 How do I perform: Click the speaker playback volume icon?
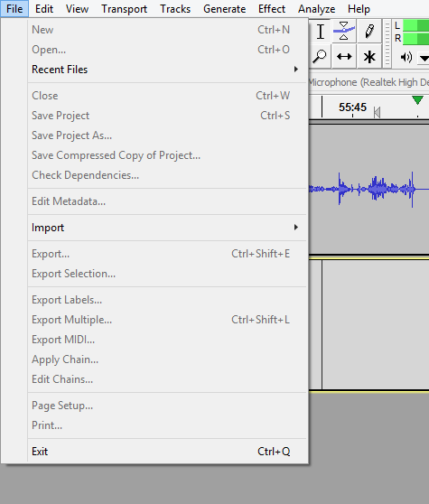(x=406, y=58)
